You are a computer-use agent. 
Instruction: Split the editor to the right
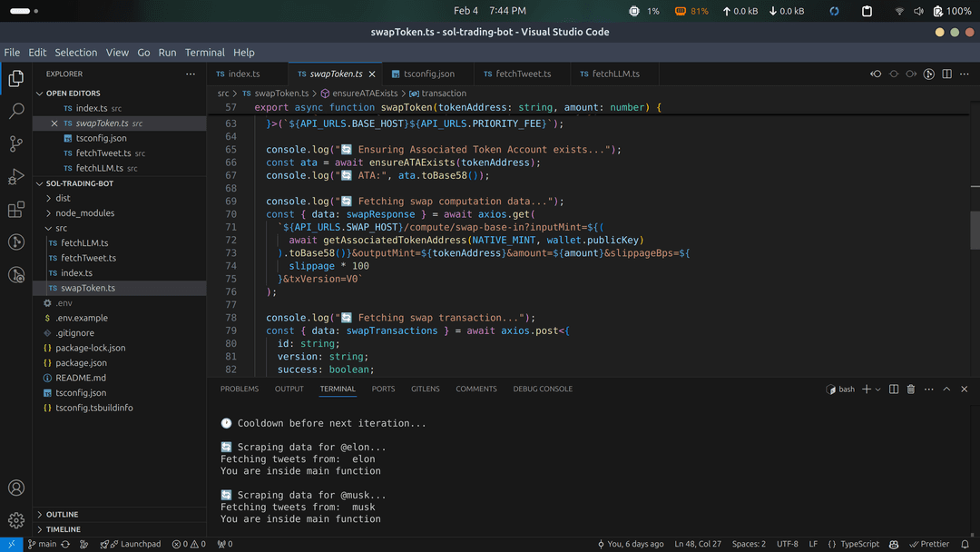coord(946,74)
